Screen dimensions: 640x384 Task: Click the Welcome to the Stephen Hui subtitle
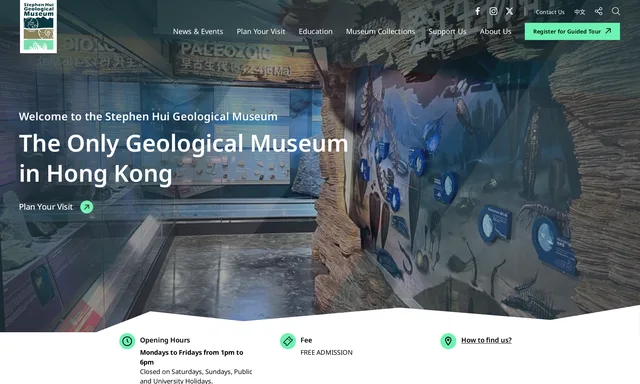click(148, 117)
